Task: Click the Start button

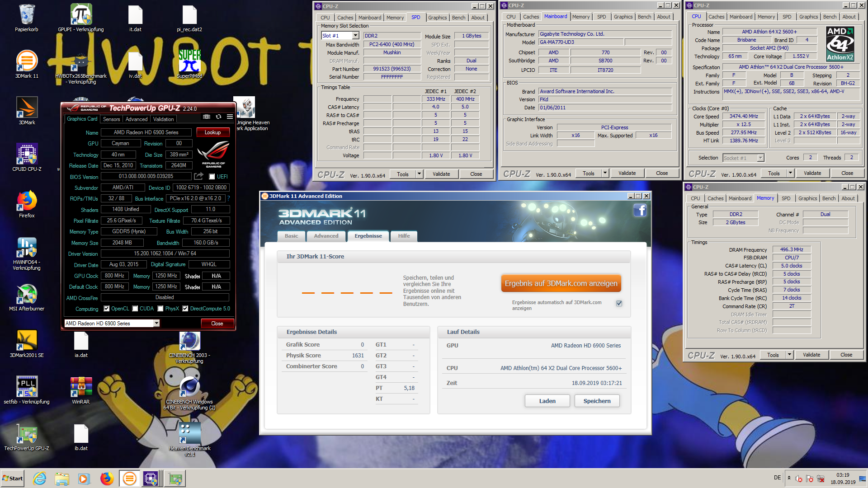Action: tap(12, 479)
